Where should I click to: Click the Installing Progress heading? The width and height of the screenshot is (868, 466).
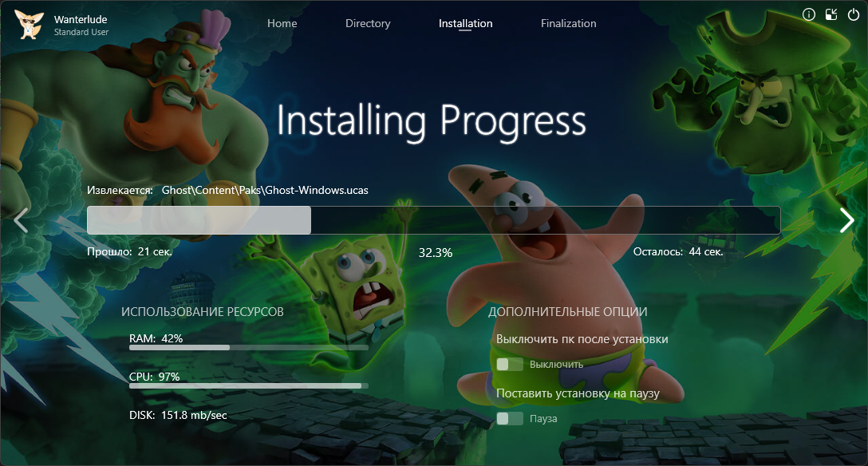(432, 121)
